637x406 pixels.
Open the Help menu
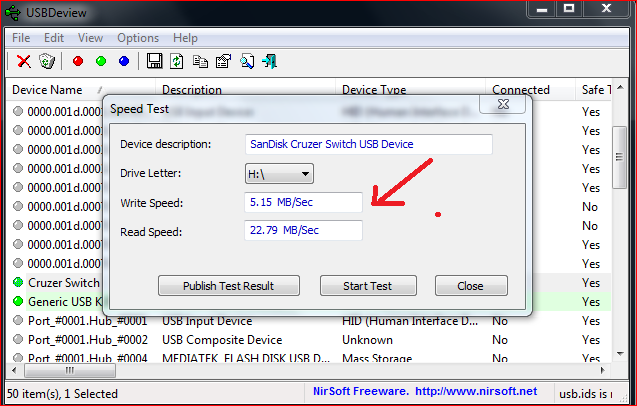click(185, 38)
